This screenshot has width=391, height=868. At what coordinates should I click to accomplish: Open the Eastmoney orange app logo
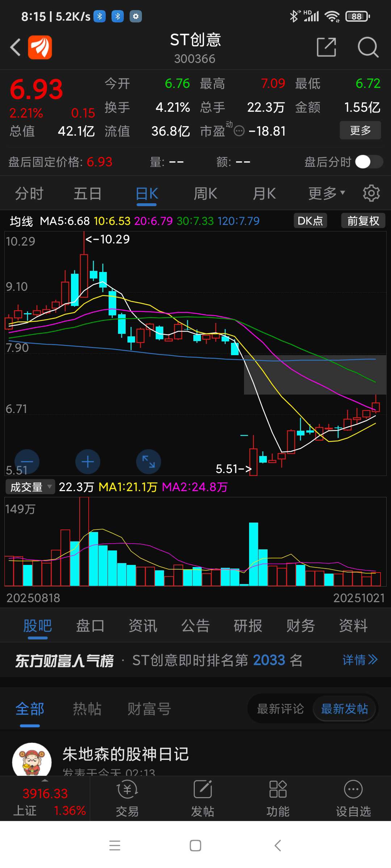point(40,47)
